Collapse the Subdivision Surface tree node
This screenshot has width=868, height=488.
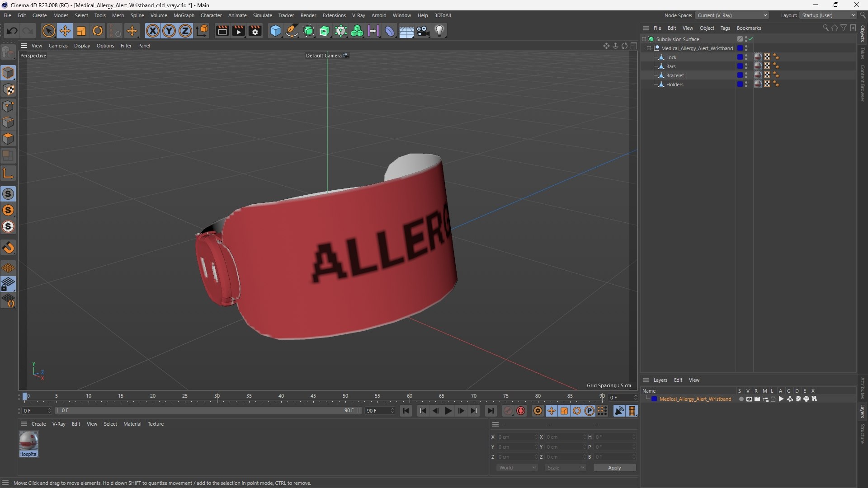coord(644,39)
